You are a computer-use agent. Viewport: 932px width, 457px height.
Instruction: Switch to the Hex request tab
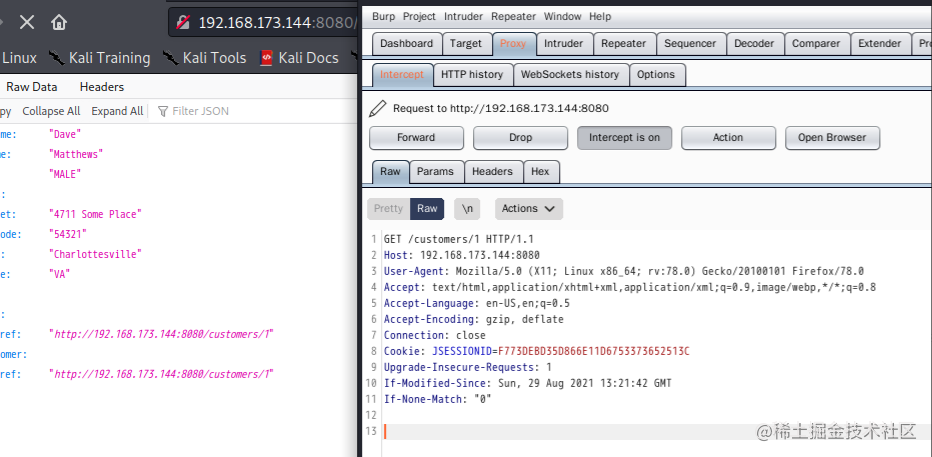pyautogui.click(x=540, y=172)
